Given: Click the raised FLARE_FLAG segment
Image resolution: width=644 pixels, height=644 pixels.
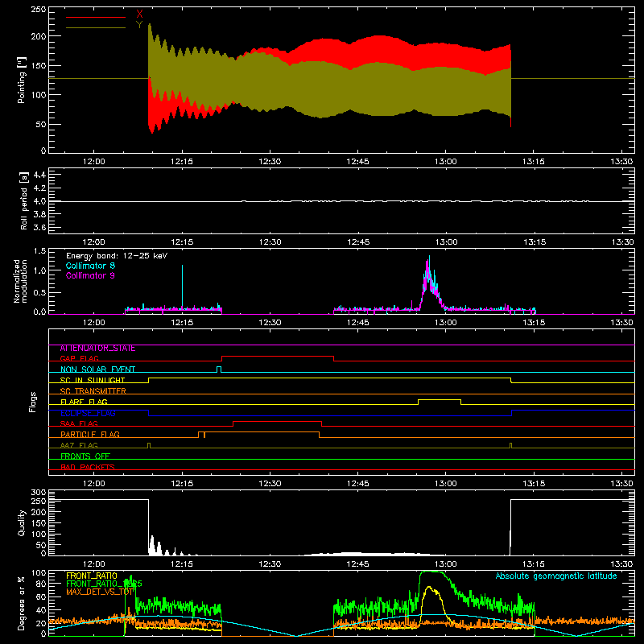Looking at the screenshot, I should (x=440, y=399).
